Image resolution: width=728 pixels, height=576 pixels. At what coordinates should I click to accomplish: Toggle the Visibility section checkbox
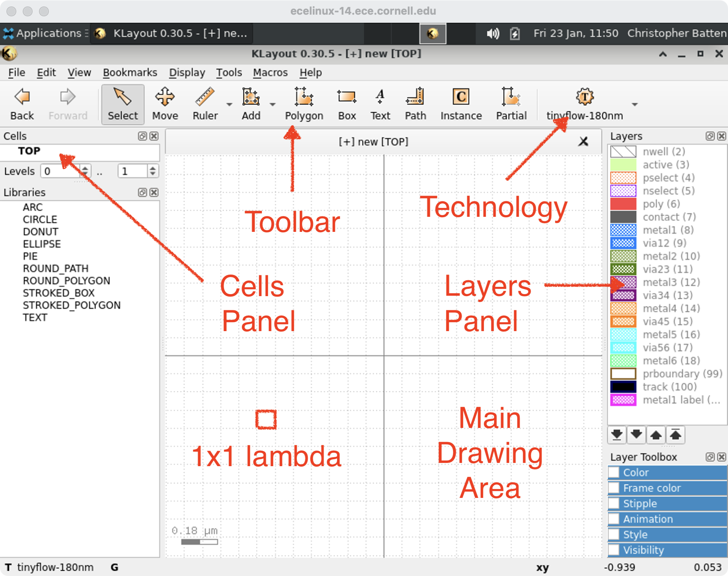614,550
